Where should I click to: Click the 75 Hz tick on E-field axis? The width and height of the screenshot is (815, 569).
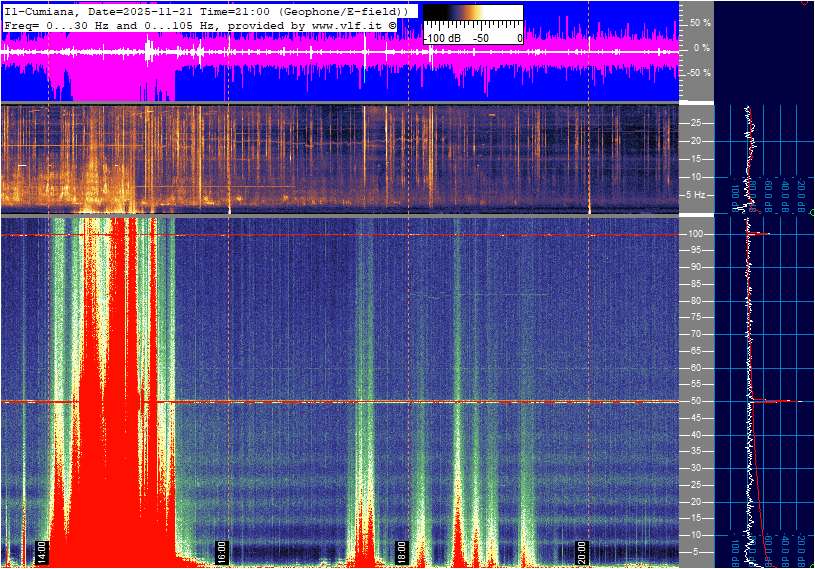(696, 317)
